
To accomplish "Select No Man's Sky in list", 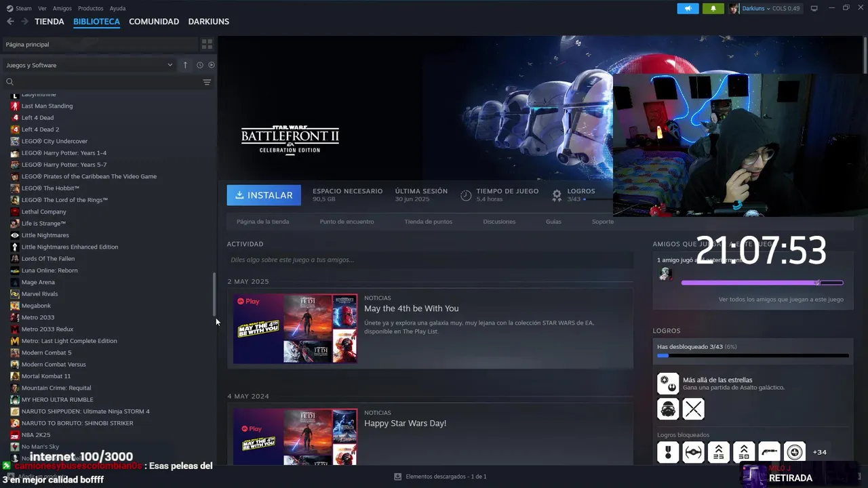I will 40,447.
